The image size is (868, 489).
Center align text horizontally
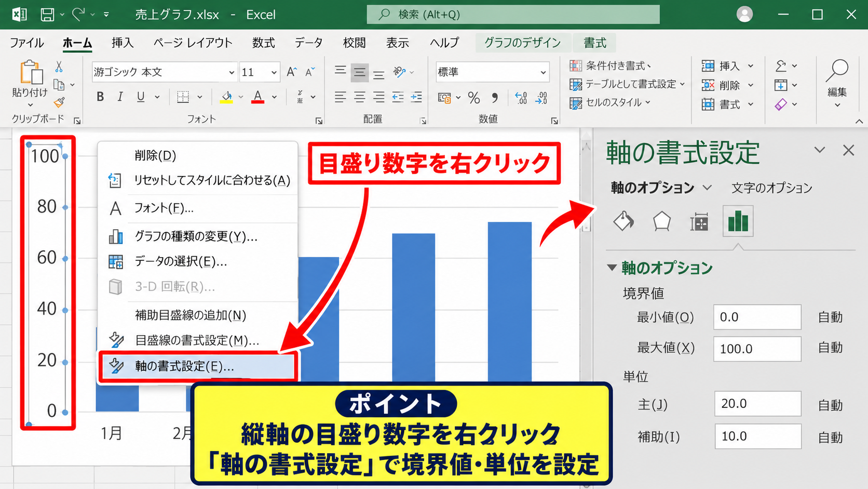(x=359, y=97)
